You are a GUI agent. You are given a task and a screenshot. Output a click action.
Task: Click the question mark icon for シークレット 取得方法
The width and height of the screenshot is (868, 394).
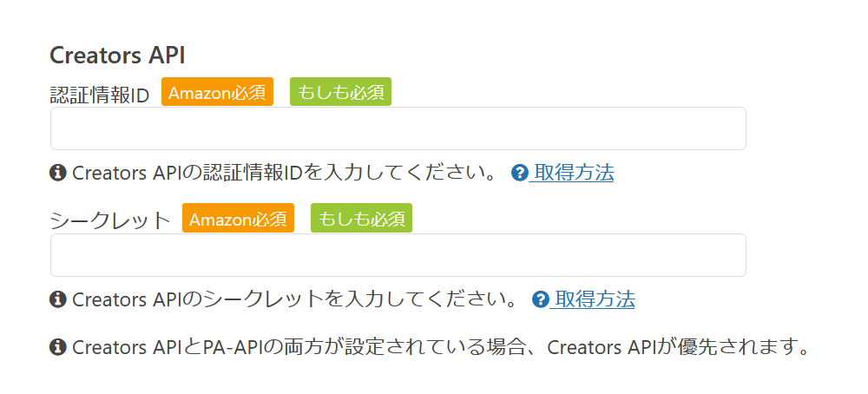coord(541,299)
